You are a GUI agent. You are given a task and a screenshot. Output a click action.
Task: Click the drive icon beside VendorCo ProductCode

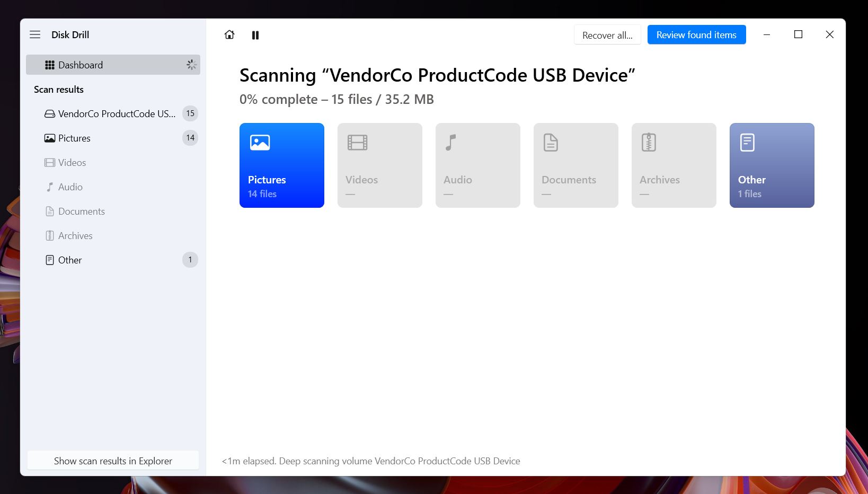[x=50, y=113]
